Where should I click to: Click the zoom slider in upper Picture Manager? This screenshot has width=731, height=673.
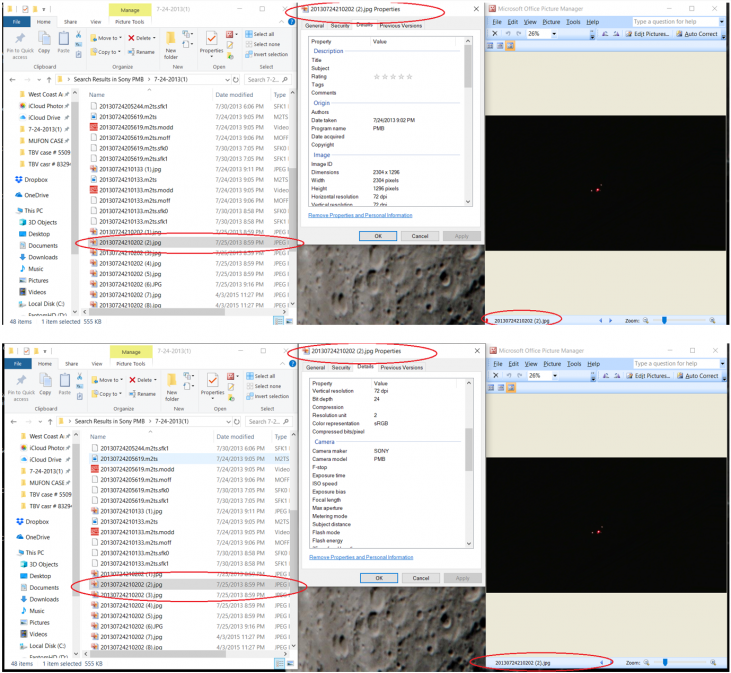(664, 321)
